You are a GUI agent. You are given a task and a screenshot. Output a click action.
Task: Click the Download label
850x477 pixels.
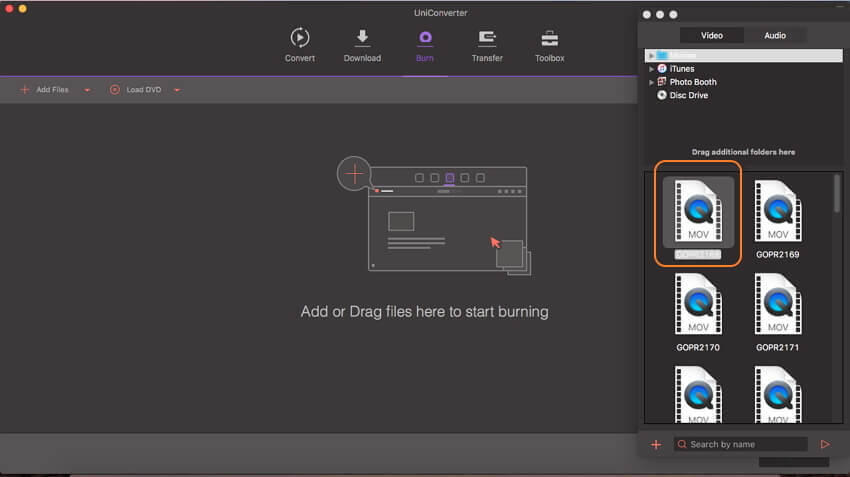362,58
